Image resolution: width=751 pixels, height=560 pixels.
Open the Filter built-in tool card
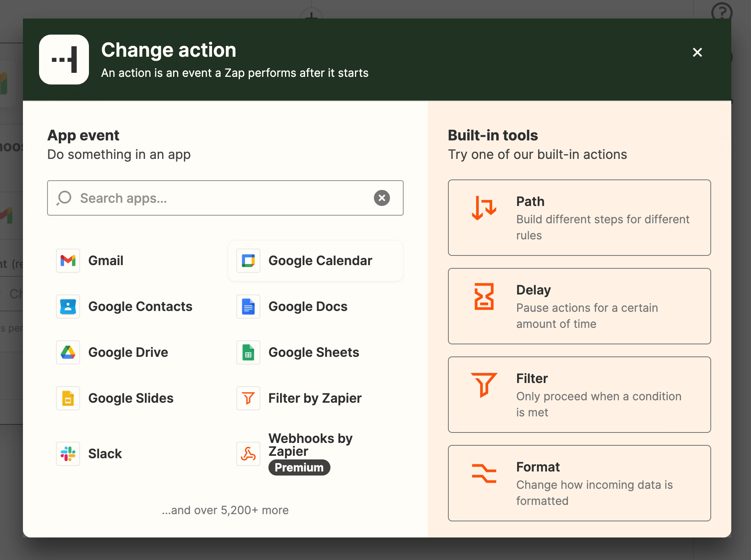[580, 395]
